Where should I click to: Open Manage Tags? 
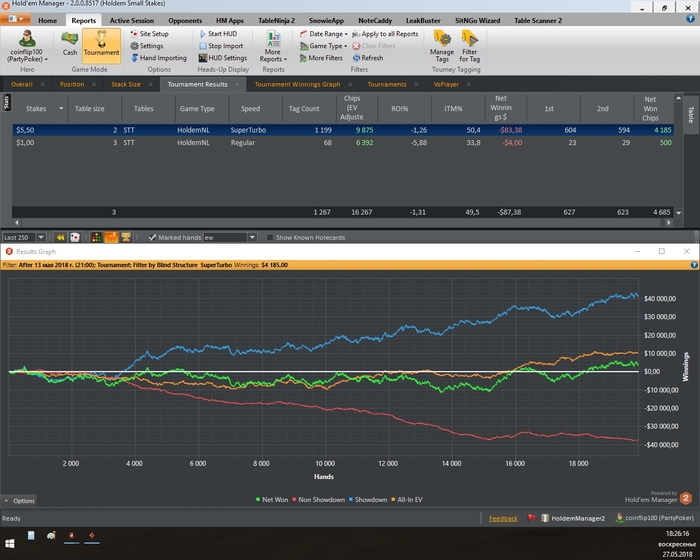[442, 46]
